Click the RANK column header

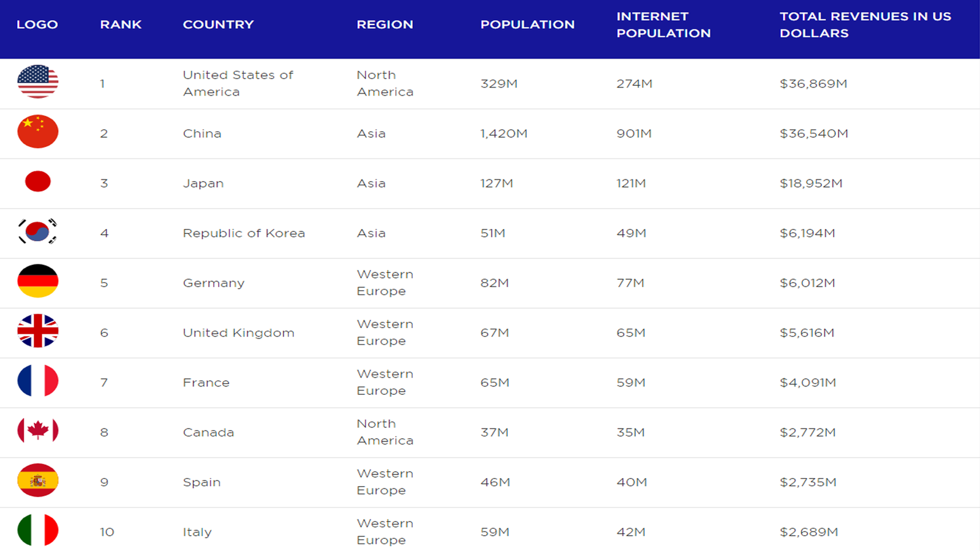tap(121, 24)
